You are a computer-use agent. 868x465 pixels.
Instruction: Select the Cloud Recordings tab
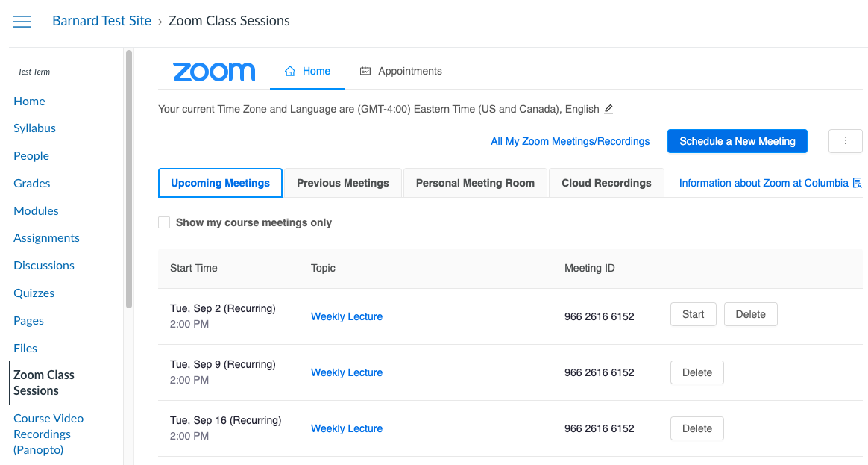(x=606, y=183)
